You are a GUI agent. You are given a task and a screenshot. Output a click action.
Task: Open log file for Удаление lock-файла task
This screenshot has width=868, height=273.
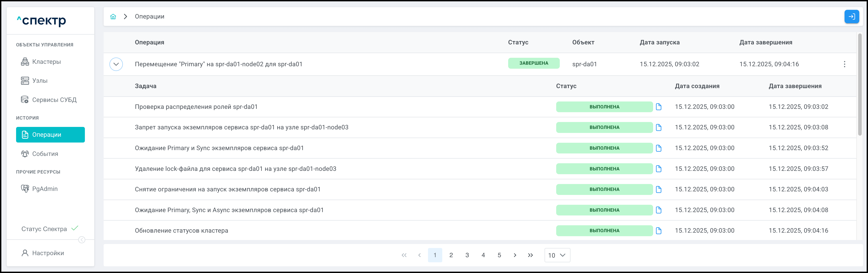coord(658,169)
